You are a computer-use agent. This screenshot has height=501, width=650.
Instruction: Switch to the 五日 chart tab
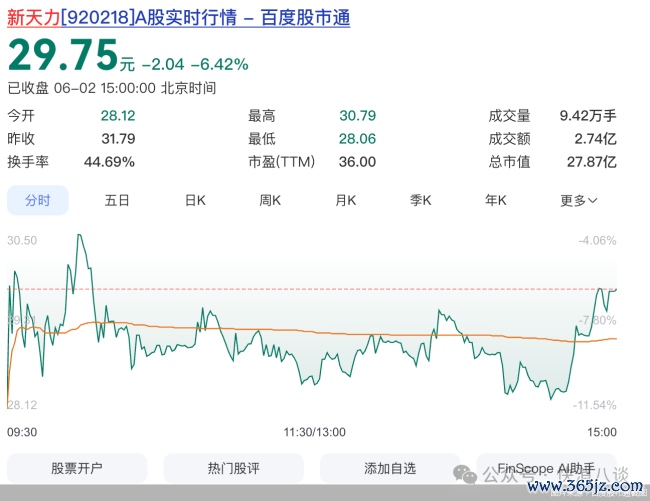pyautogui.click(x=117, y=201)
